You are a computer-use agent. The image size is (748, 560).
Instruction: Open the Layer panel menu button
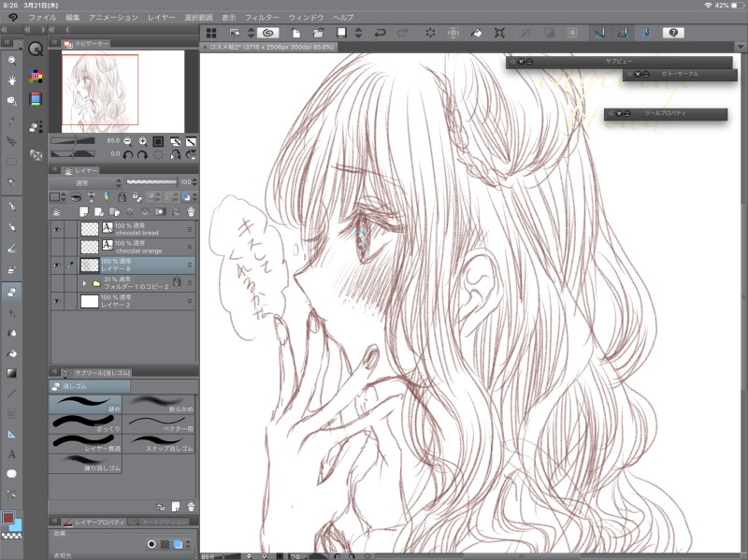point(54,170)
